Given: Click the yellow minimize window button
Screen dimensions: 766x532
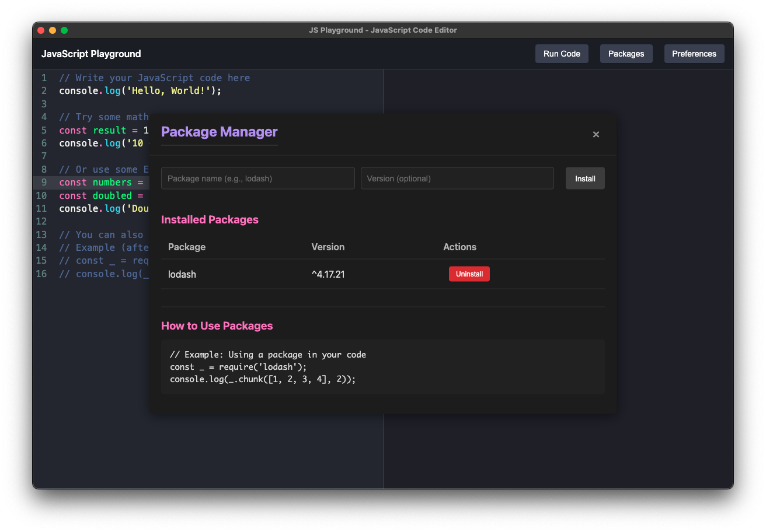Looking at the screenshot, I should click(53, 30).
